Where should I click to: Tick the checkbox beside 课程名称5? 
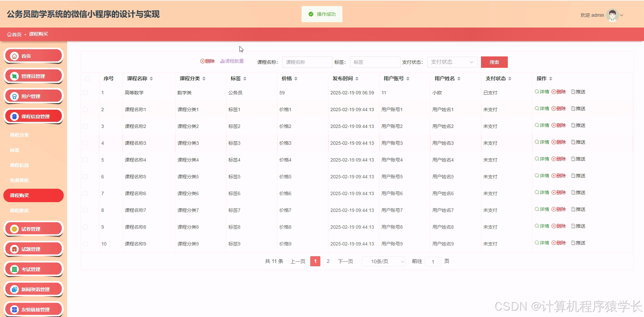85,177
